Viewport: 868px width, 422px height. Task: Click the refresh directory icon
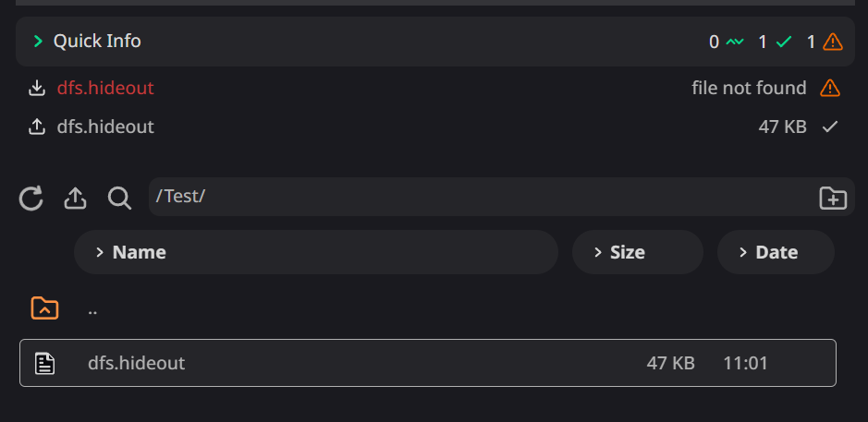[31, 198]
